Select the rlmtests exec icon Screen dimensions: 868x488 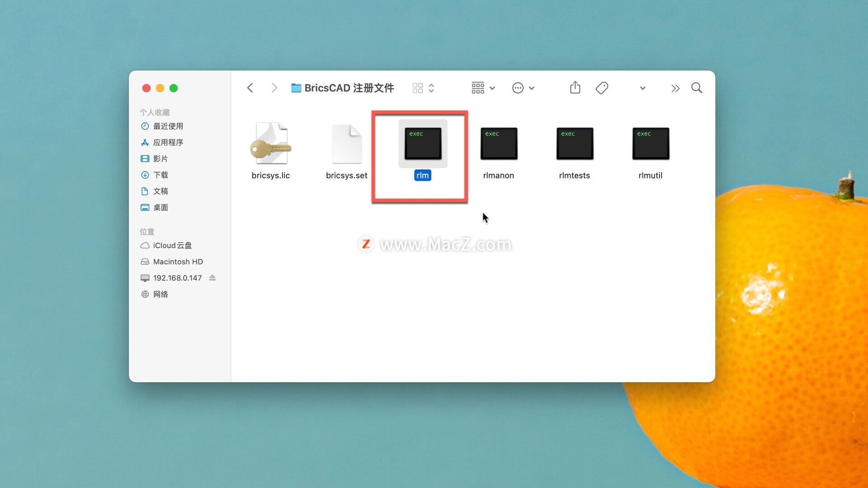[x=575, y=144]
